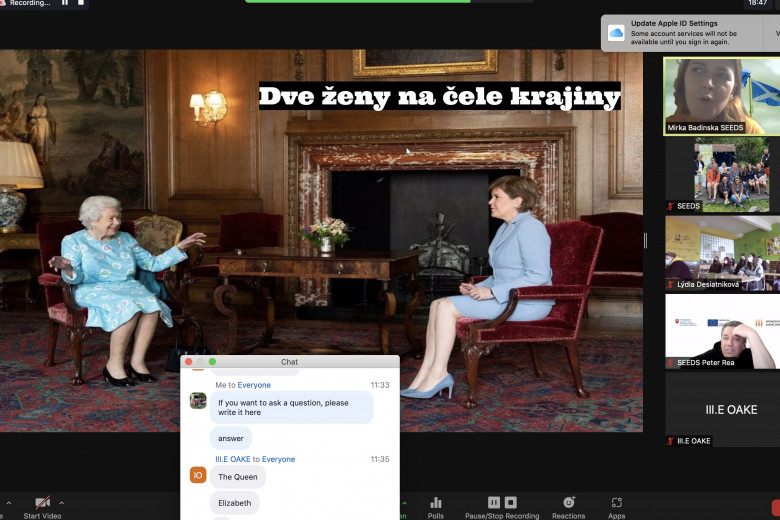780x520 pixels.
Task: Click Everyone link after III.E OAKE
Action: point(279,459)
